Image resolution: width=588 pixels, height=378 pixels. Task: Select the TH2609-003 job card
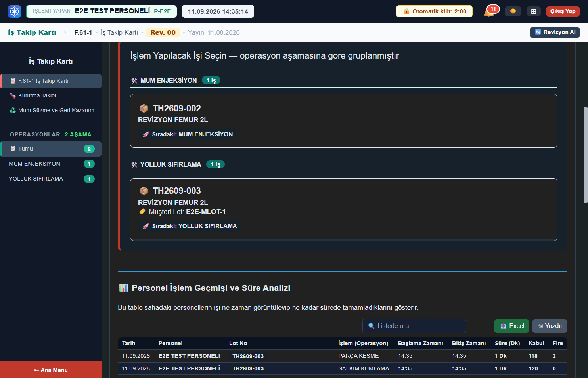pos(344,210)
